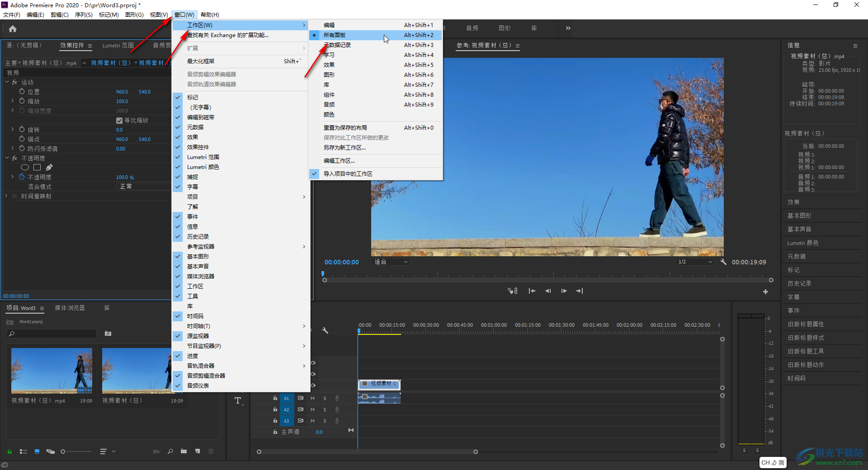Image resolution: width=868 pixels, height=470 pixels.
Task: Select the free-draw pen mask tool
Action: 49,167
